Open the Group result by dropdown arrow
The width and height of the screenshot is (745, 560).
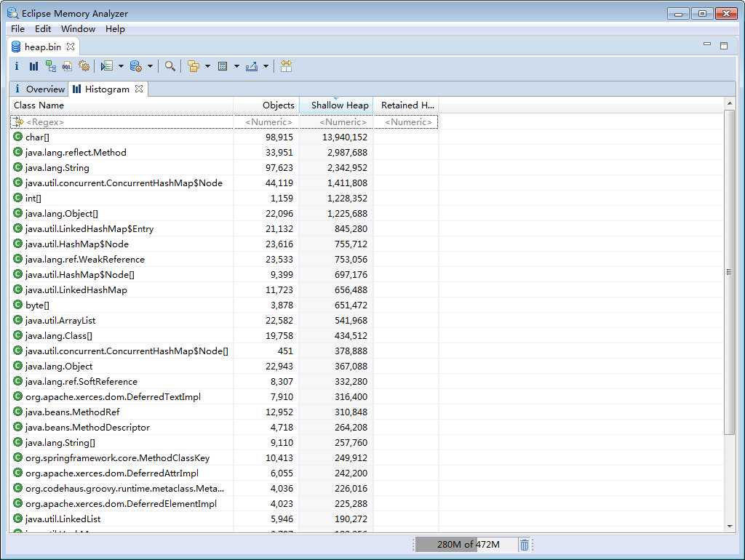pyautogui.click(x=207, y=66)
